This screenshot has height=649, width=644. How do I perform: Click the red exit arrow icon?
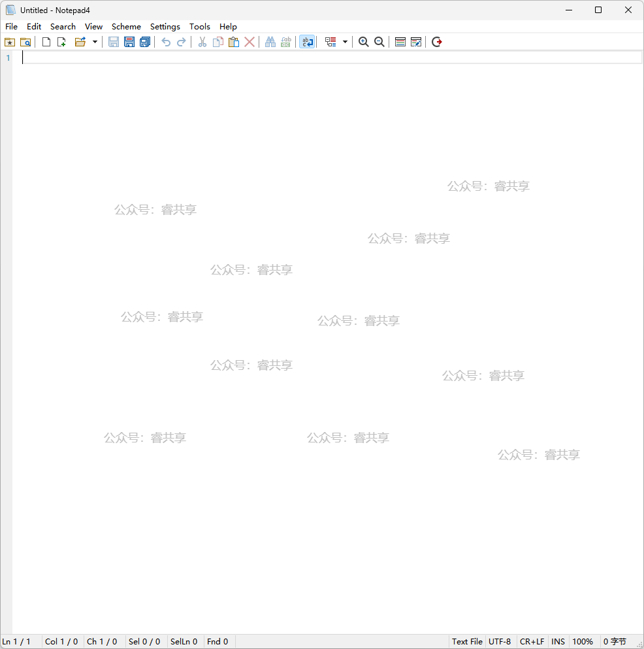437,42
